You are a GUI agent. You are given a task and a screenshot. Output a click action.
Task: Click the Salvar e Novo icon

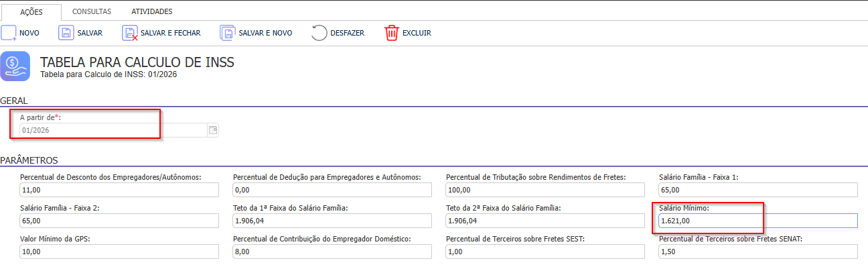(228, 33)
